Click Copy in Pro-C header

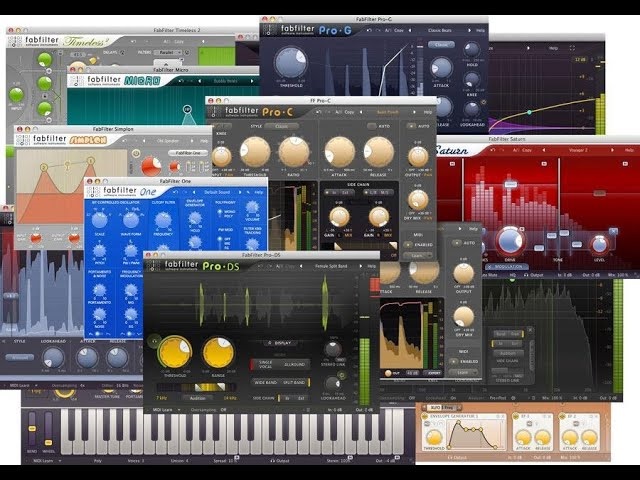pyautogui.click(x=349, y=112)
